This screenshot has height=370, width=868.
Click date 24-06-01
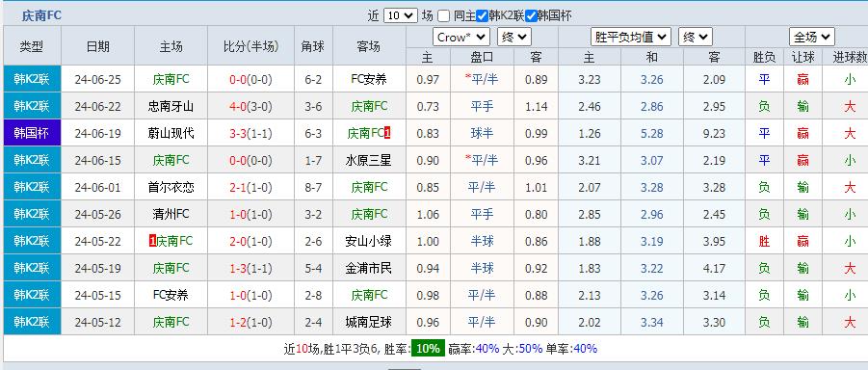(97, 187)
